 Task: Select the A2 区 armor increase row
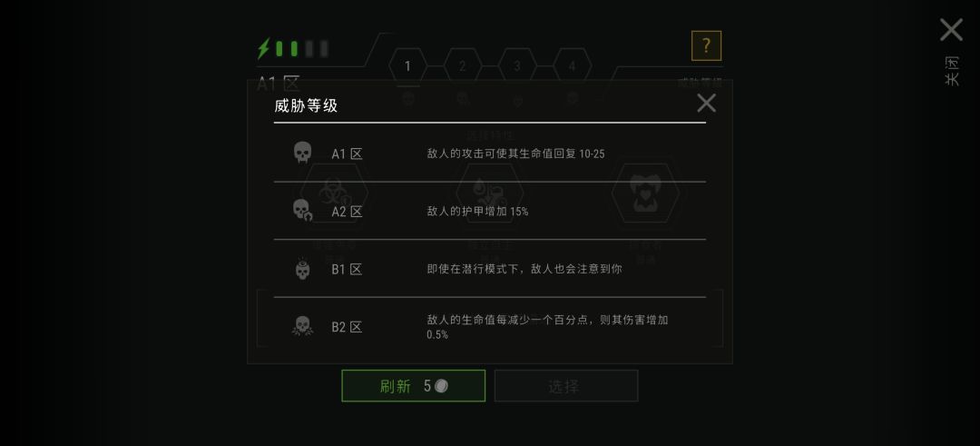point(489,211)
